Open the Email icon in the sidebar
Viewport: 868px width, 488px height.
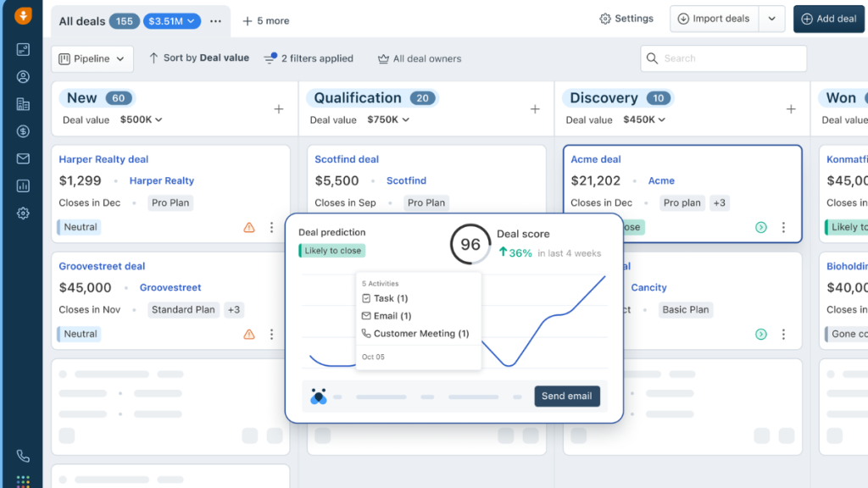tap(23, 158)
